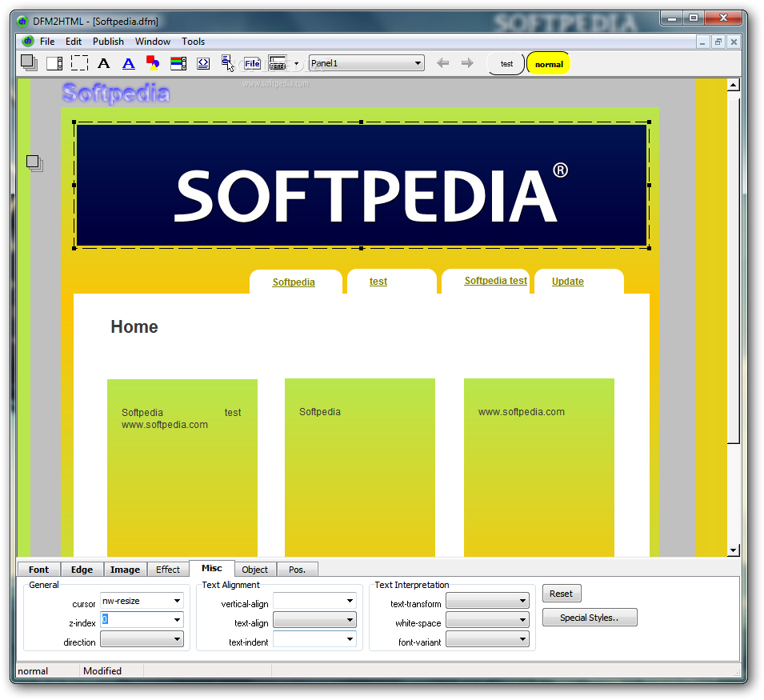Expand the vertical-align dropdown
Viewport: 764px width, 700px height.
(350, 601)
